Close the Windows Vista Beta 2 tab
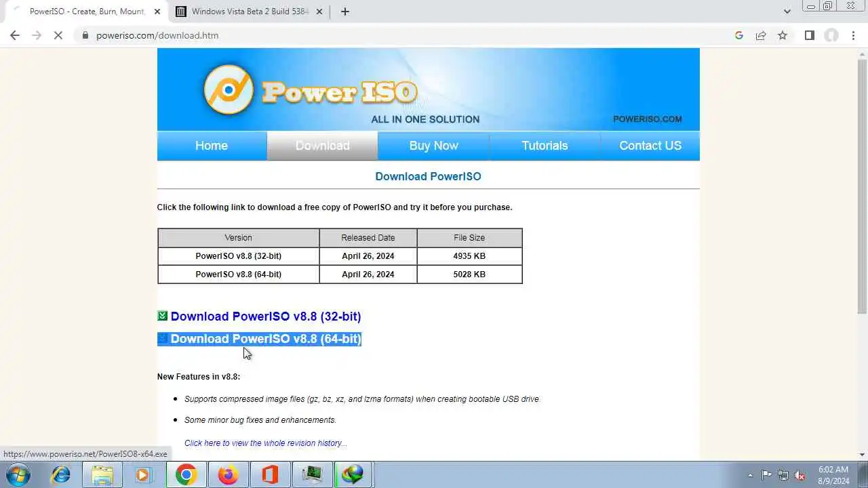The width and height of the screenshot is (868, 488). 320,12
